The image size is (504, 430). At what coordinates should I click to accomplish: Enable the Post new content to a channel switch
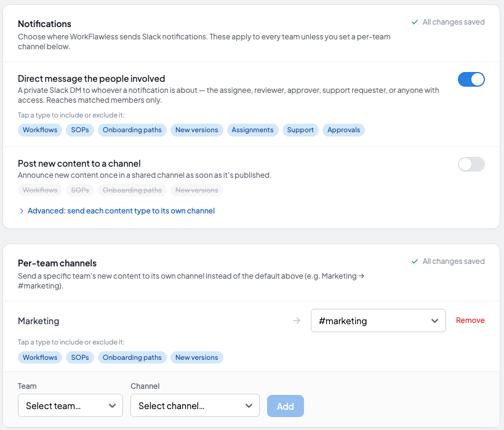[x=471, y=164]
